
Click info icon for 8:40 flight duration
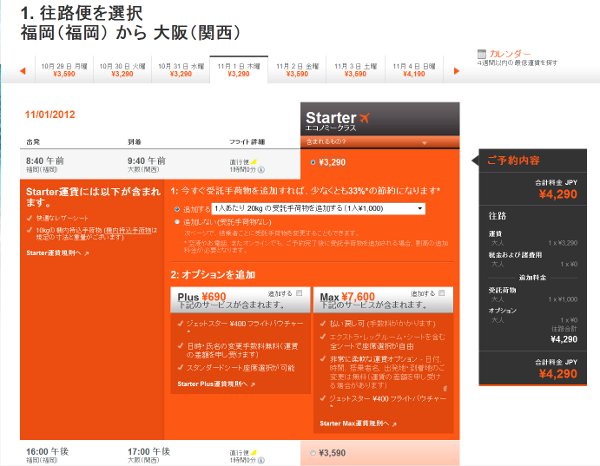[x=261, y=169]
